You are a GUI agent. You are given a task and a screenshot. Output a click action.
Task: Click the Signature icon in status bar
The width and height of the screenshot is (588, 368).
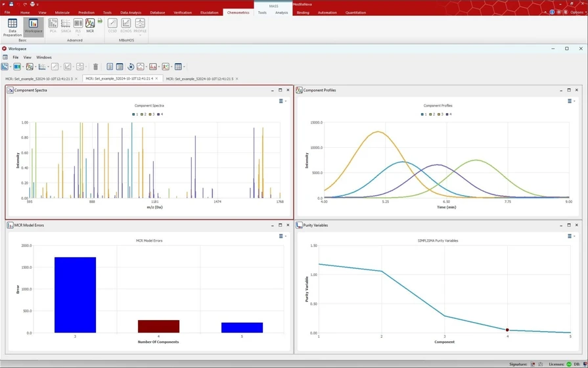point(533,364)
